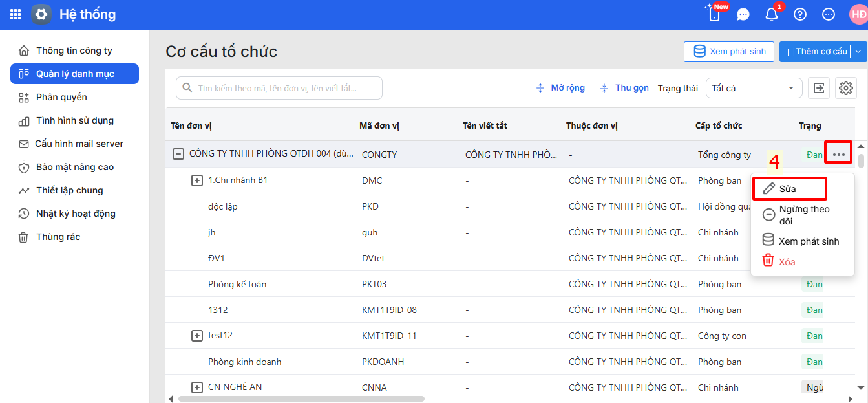Viewport: 868px width, 403px height.
Task: Click the New mobile app icon
Action: pos(715,14)
